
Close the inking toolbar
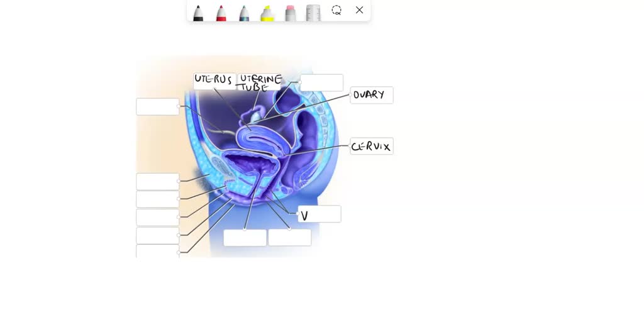[359, 10]
